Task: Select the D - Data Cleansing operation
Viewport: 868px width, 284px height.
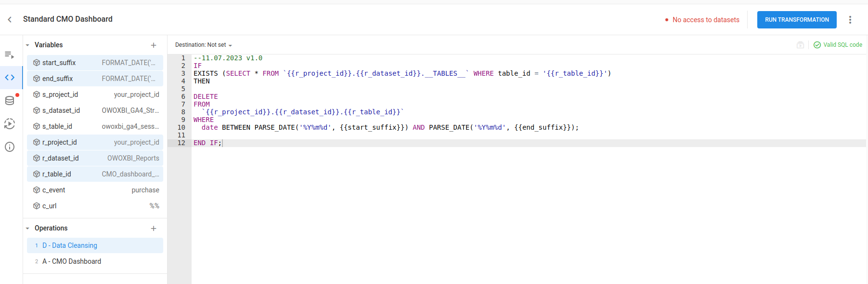Action: 70,245
